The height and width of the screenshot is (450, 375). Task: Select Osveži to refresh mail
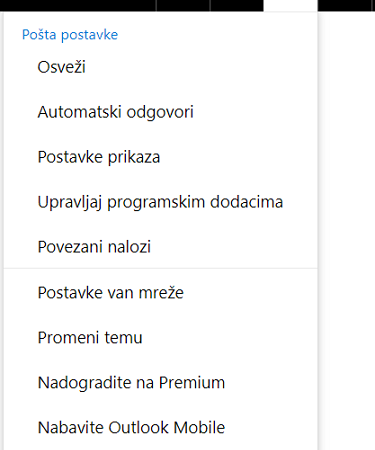pos(161,67)
